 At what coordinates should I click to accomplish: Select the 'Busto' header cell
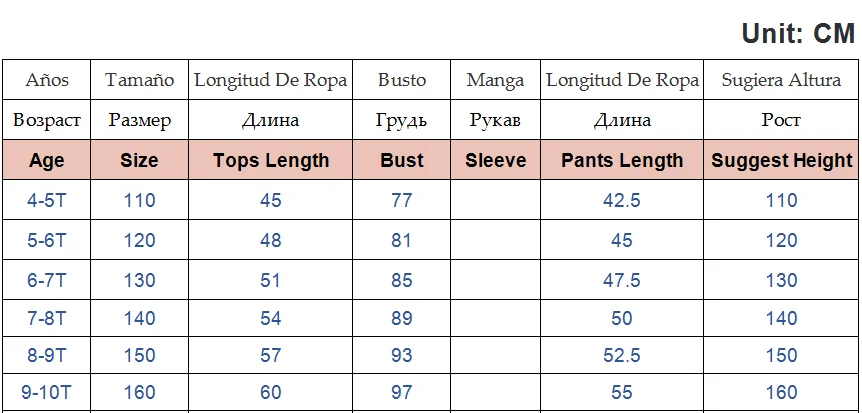point(402,80)
